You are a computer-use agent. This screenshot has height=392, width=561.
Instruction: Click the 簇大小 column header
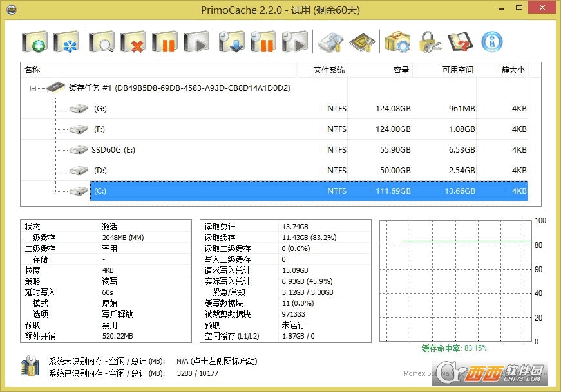point(502,70)
